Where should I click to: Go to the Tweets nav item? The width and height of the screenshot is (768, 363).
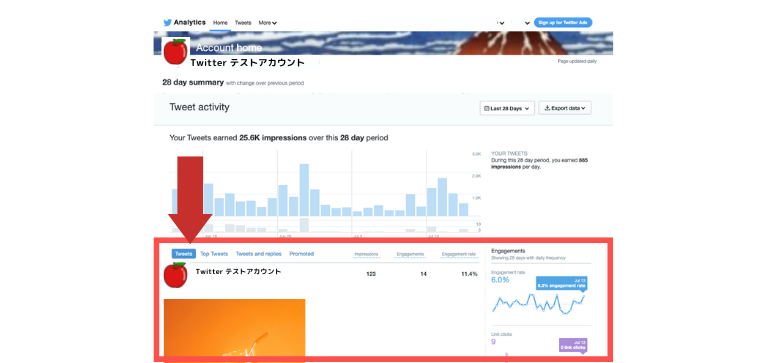coord(243,23)
